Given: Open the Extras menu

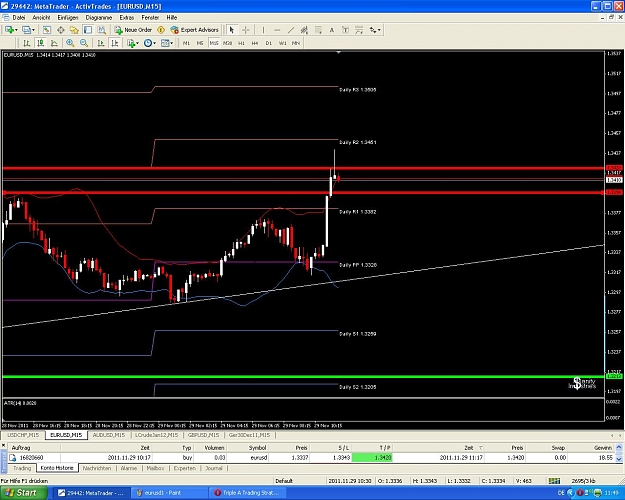Looking at the screenshot, I should pyautogui.click(x=127, y=18).
